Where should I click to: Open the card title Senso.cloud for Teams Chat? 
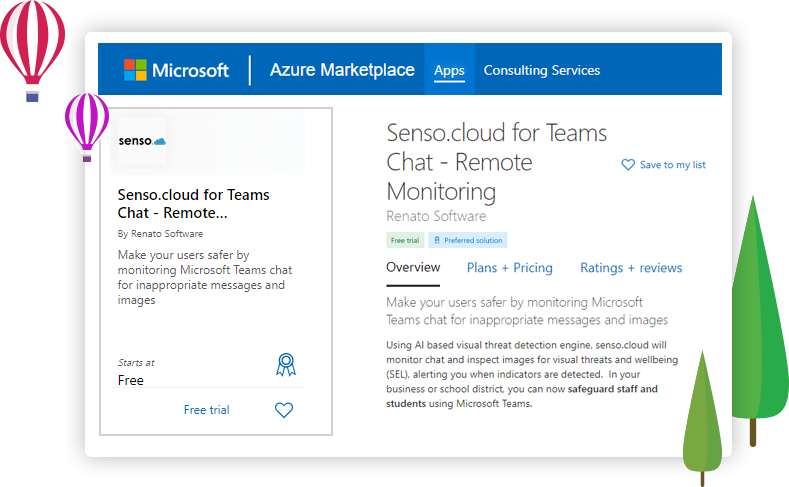pos(193,204)
